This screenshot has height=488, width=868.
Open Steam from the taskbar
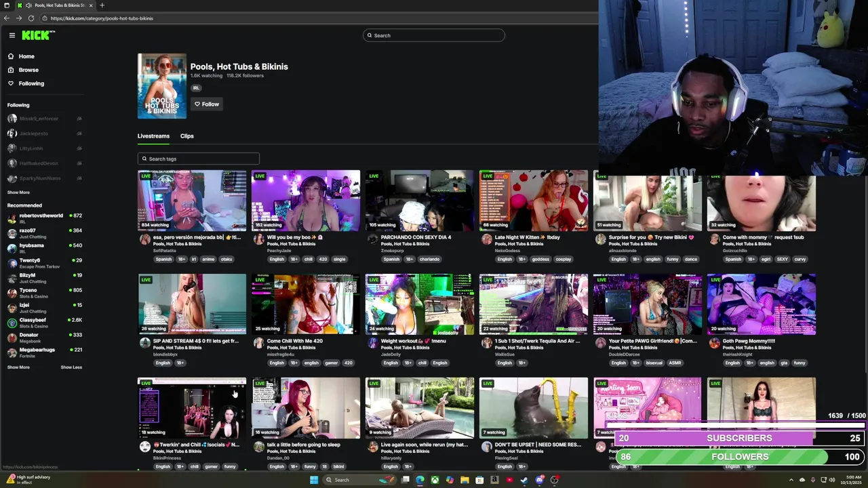pos(524,480)
